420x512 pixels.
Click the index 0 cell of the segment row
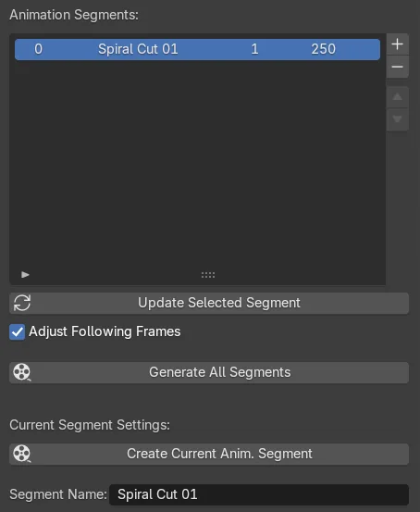tap(38, 49)
